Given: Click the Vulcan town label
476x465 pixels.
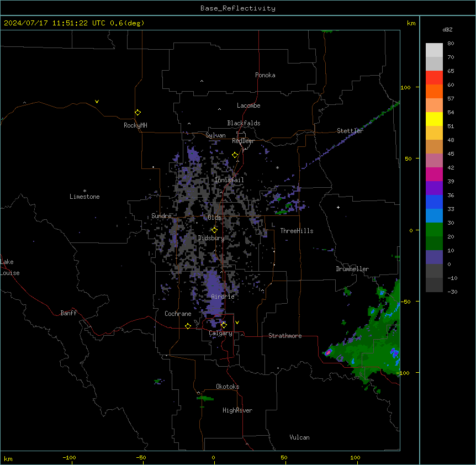Looking at the screenshot, I should tap(299, 437).
